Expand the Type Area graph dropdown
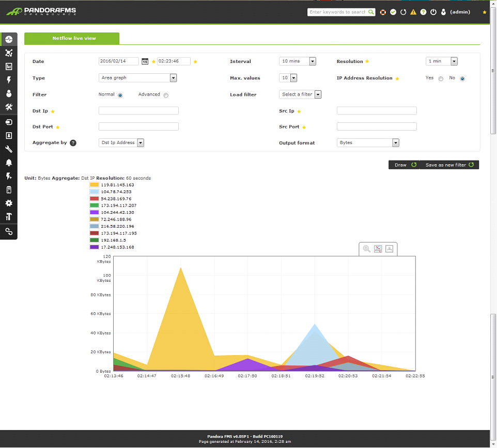The width and height of the screenshot is (497, 448). pyautogui.click(x=137, y=77)
